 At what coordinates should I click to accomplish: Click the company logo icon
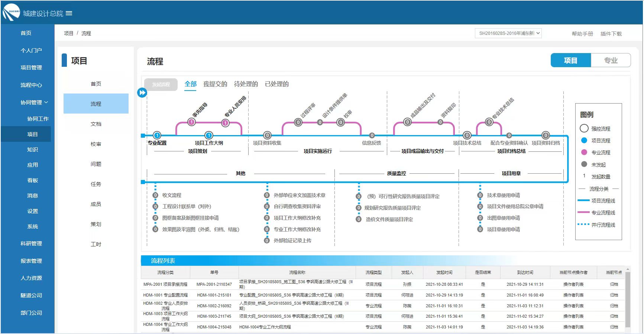click(11, 12)
